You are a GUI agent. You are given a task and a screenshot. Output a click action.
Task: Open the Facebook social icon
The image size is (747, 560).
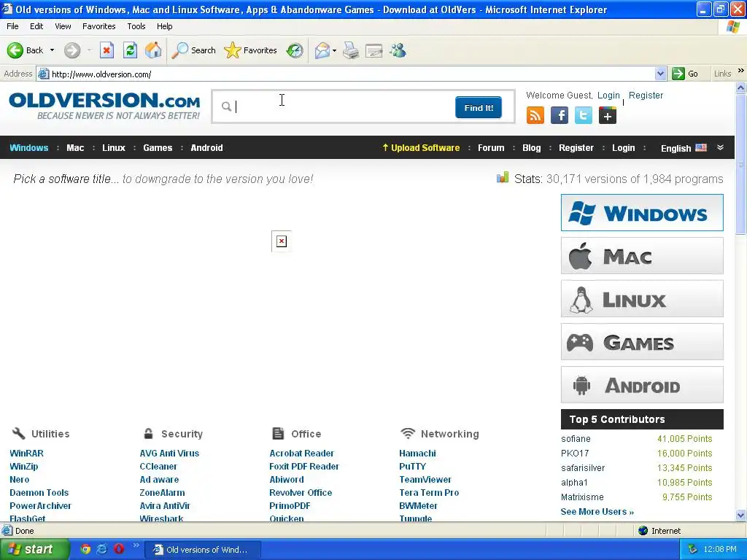[560, 116]
